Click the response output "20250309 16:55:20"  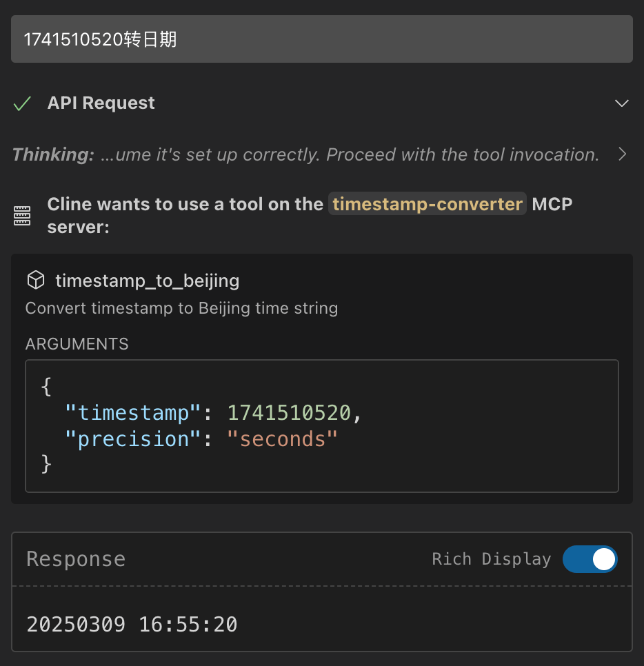(132, 625)
